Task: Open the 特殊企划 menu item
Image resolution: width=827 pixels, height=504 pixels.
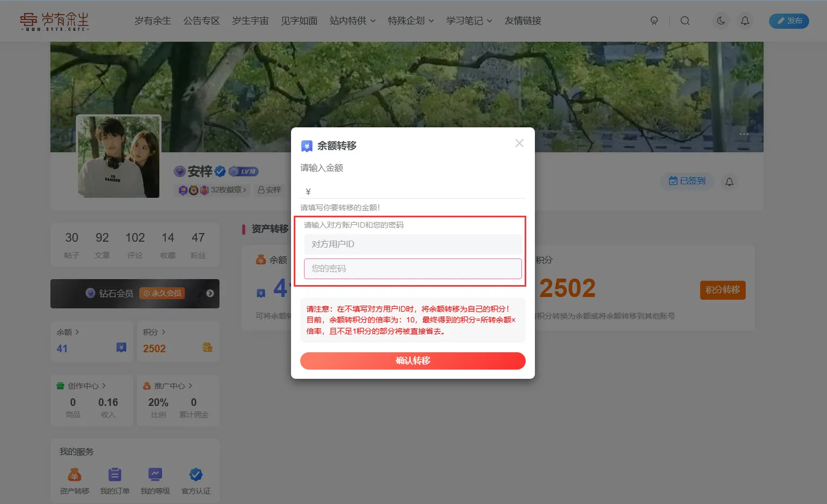Action: point(407,21)
